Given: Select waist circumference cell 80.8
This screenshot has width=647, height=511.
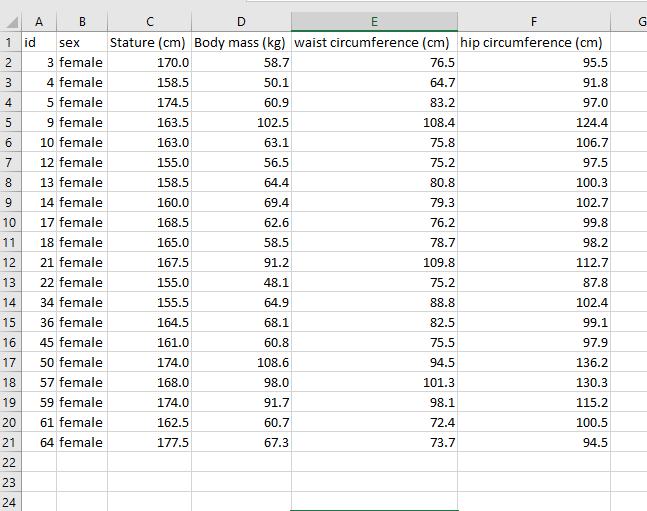Looking at the screenshot, I should 374,182.
